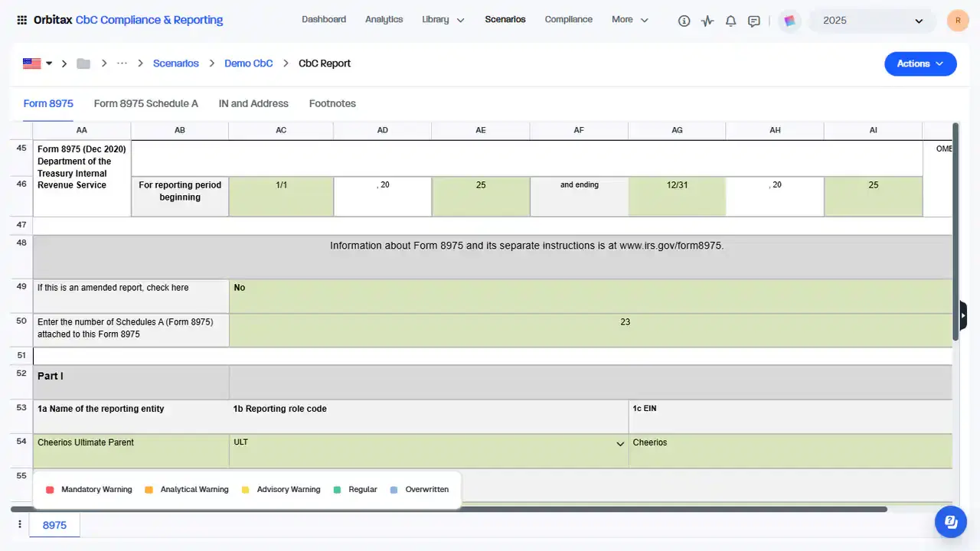
Task: Follow the Scenarios breadcrumb link
Action: 176,64
